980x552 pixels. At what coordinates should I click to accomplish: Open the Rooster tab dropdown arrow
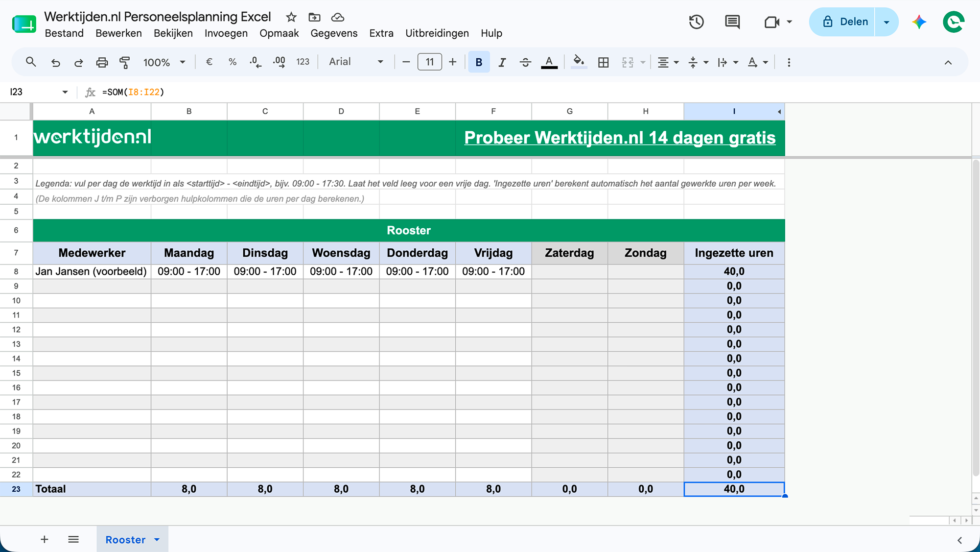coord(157,540)
